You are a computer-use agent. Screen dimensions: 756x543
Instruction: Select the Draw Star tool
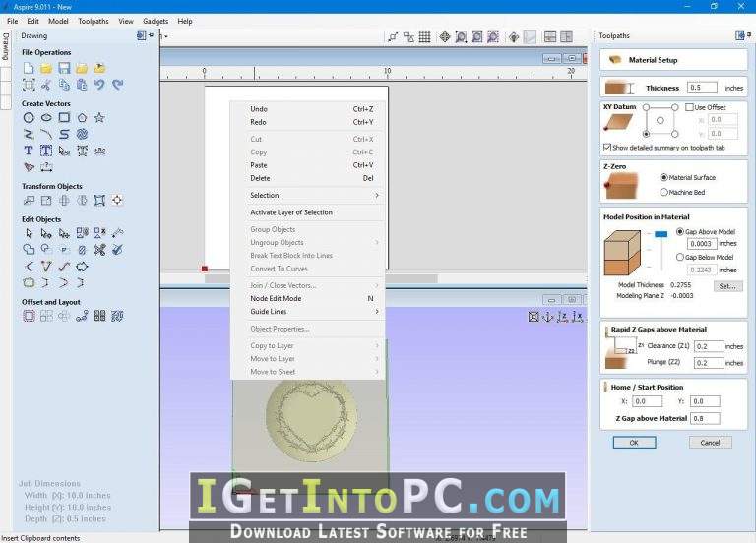click(99, 118)
